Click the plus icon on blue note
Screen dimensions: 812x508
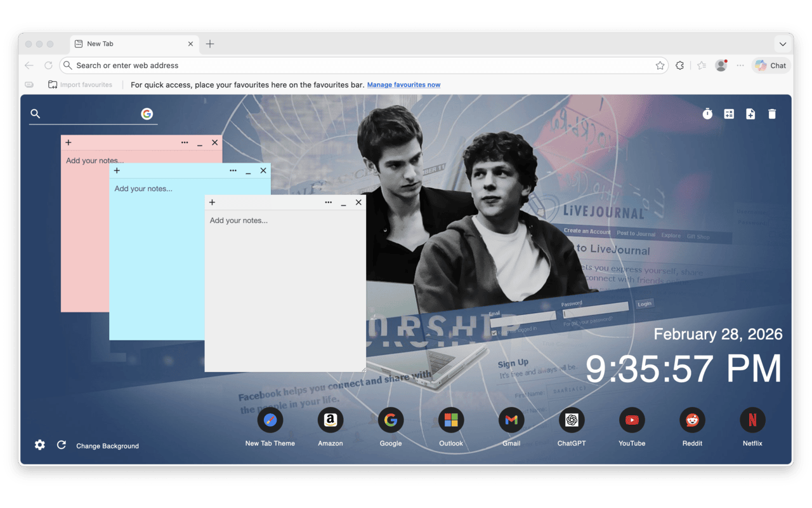(x=117, y=171)
